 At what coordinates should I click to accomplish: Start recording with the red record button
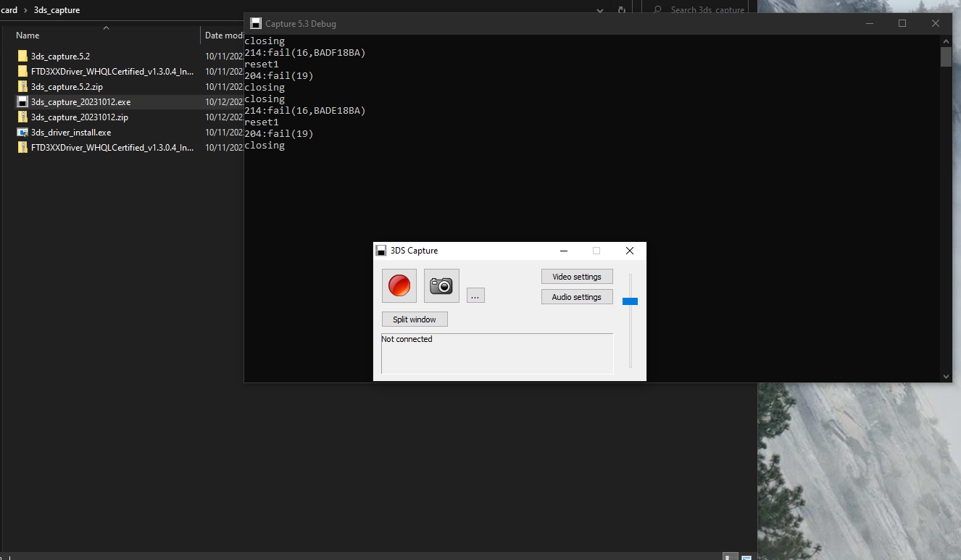[x=399, y=285]
